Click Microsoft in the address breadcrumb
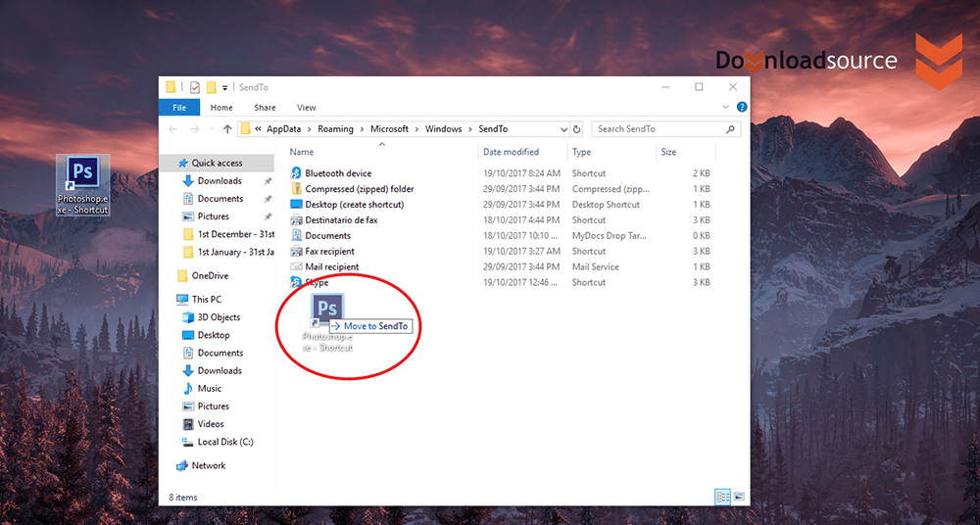 pyautogui.click(x=389, y=129)
